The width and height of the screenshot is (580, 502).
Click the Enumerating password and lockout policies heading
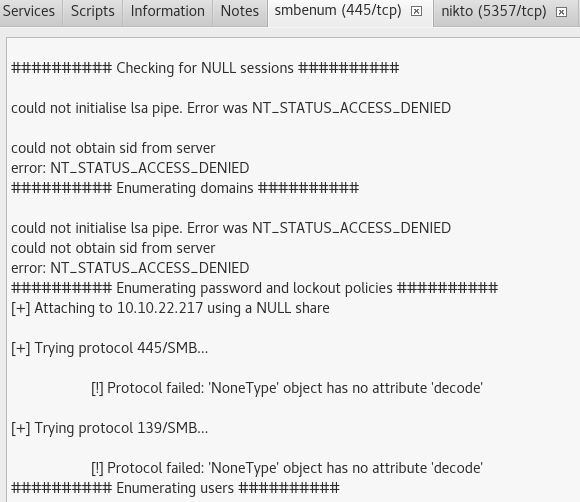coord(254,288)
